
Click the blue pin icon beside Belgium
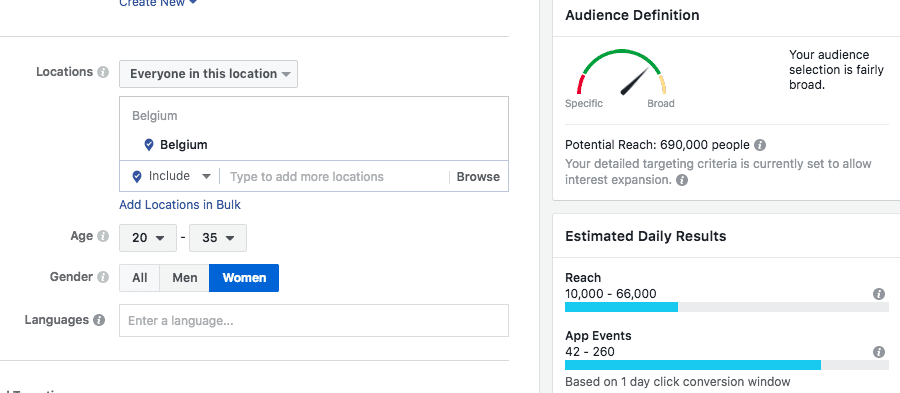pyautogui.click(x=149, y=145)
